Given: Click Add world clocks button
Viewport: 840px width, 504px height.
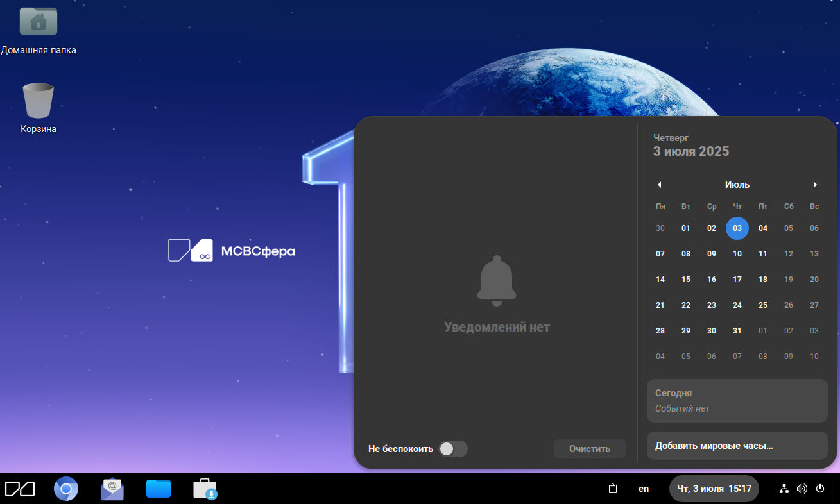Looking at the screenshot, I should [737, 446].
